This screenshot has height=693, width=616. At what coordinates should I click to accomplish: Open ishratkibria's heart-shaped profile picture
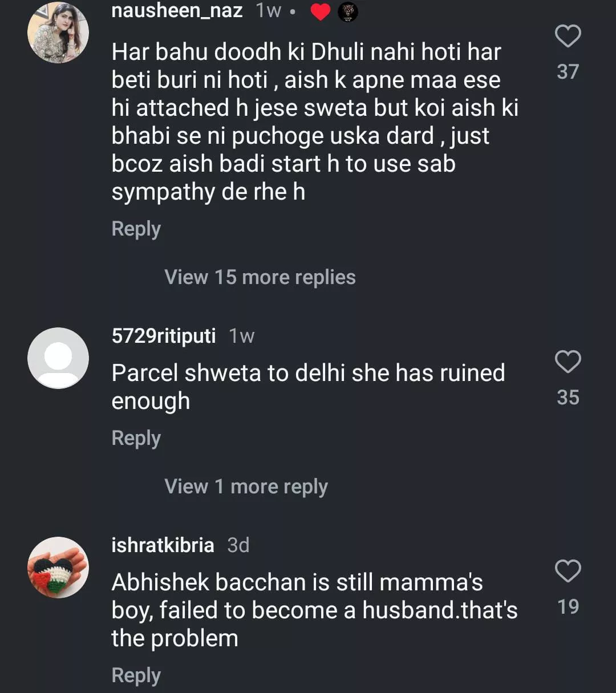[58, 568]
